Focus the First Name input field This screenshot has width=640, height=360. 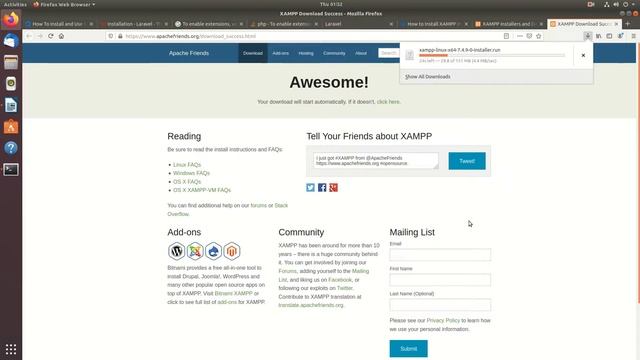click(x=440, y=280)
